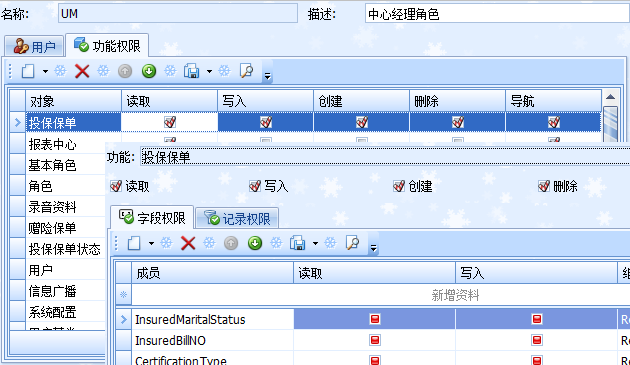Image resolution: width=630 pixels, height=365 pixels.
Task: Toggle 导航 checkbox in 投保保单 row
Action: click(x=554, y=122)
